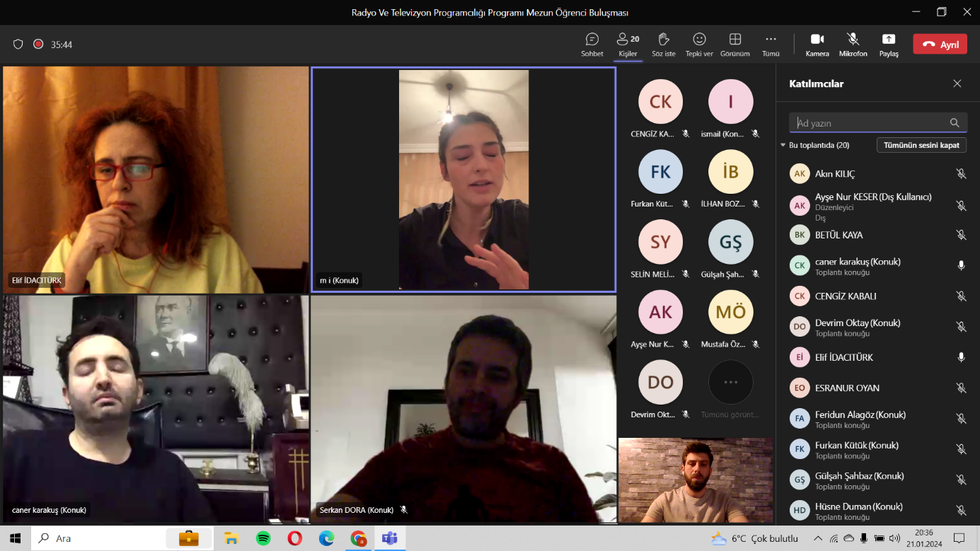Click the red recording indicator

pos(38,44)
